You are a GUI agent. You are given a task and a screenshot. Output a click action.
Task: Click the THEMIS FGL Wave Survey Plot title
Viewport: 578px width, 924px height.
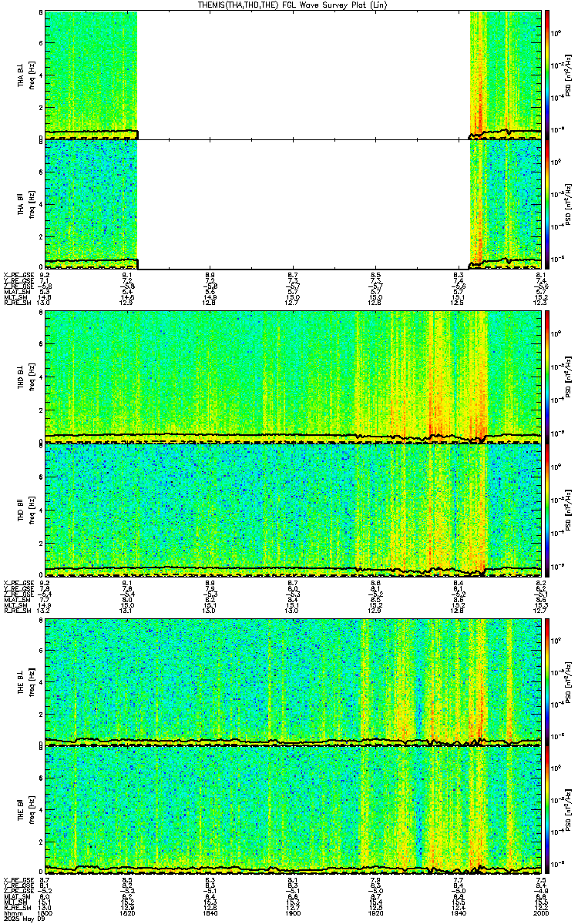(x=294, y=5)
